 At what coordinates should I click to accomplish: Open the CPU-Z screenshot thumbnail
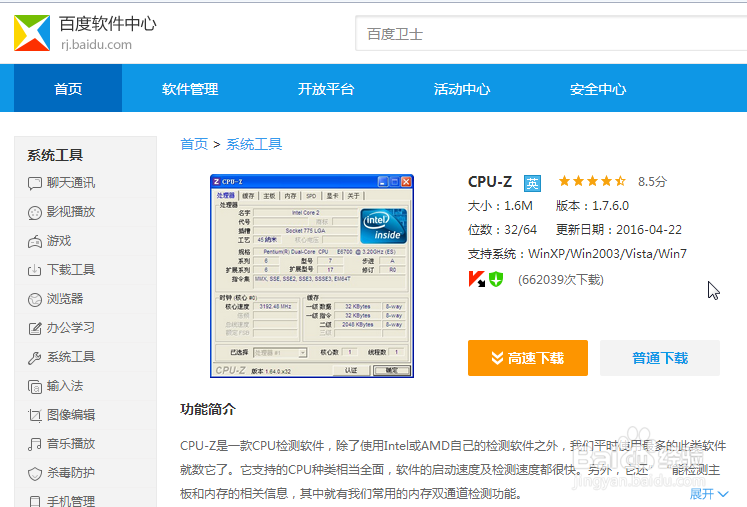tap(312, 276)
